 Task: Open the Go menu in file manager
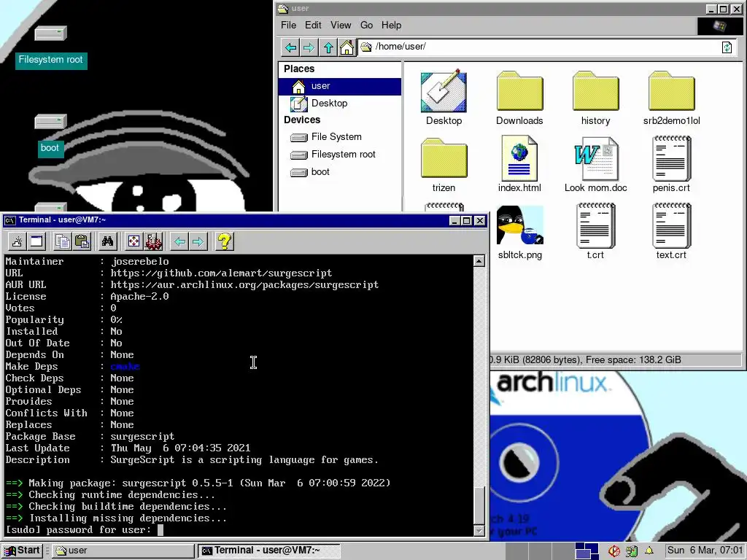366,26
